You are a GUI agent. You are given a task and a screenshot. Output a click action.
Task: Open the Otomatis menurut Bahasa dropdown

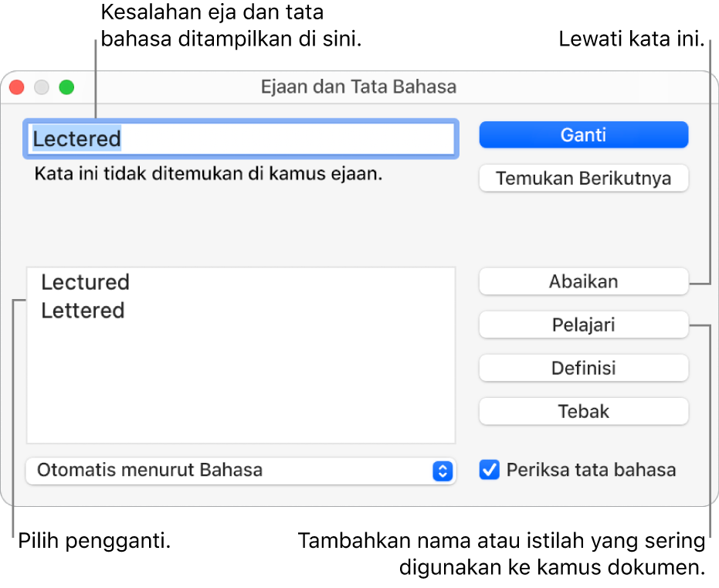(241, 471)
